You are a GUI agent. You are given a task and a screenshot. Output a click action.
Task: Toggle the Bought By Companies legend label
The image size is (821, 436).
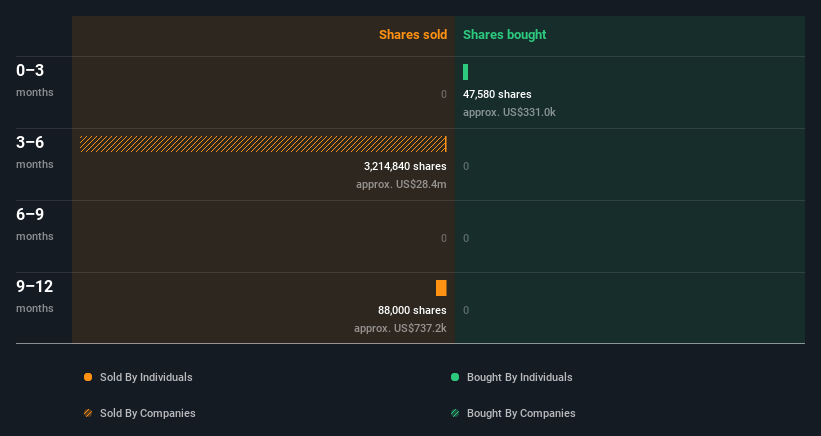521,413
